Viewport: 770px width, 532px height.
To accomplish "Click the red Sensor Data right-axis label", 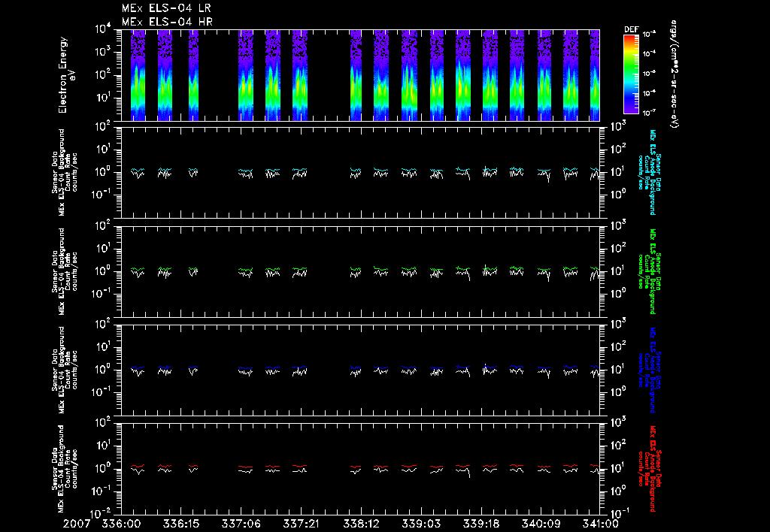I will pos(649,469).
